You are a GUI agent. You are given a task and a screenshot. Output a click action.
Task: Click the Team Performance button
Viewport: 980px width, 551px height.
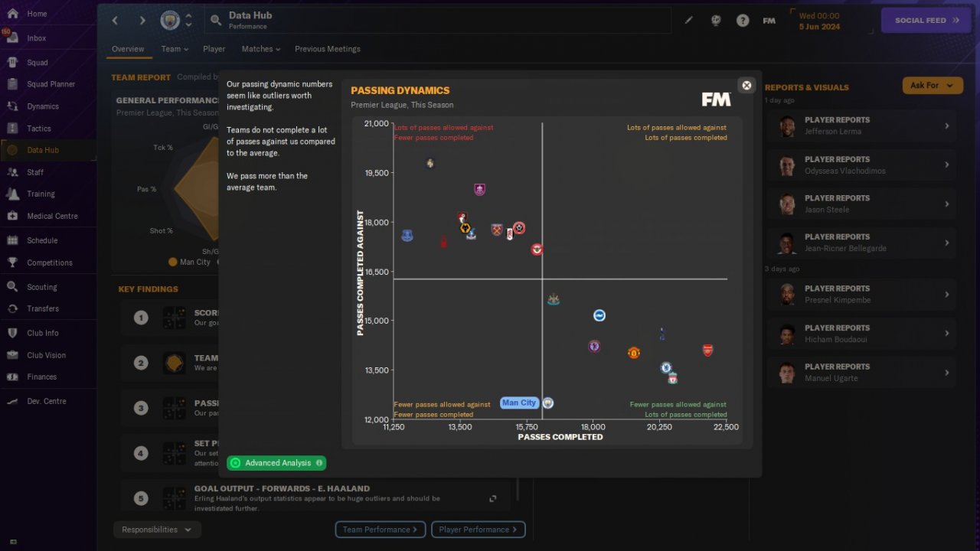380,530
